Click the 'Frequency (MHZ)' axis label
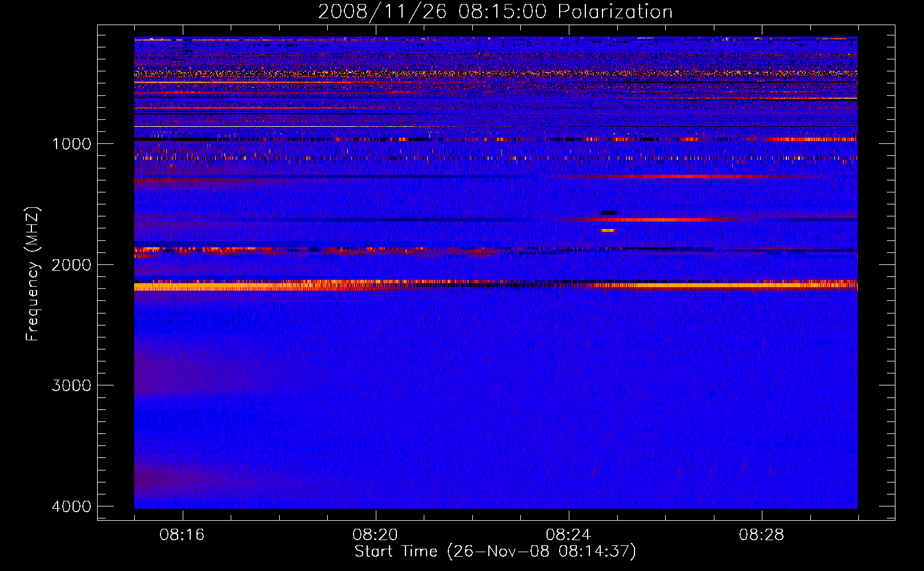 [33, 274]
